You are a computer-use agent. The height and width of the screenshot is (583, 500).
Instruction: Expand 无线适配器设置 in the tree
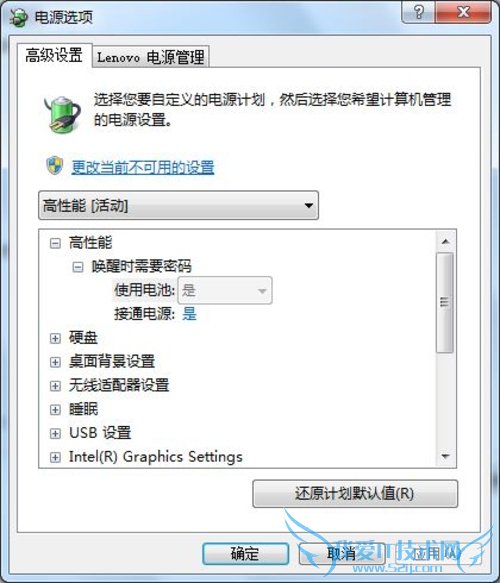55,386
